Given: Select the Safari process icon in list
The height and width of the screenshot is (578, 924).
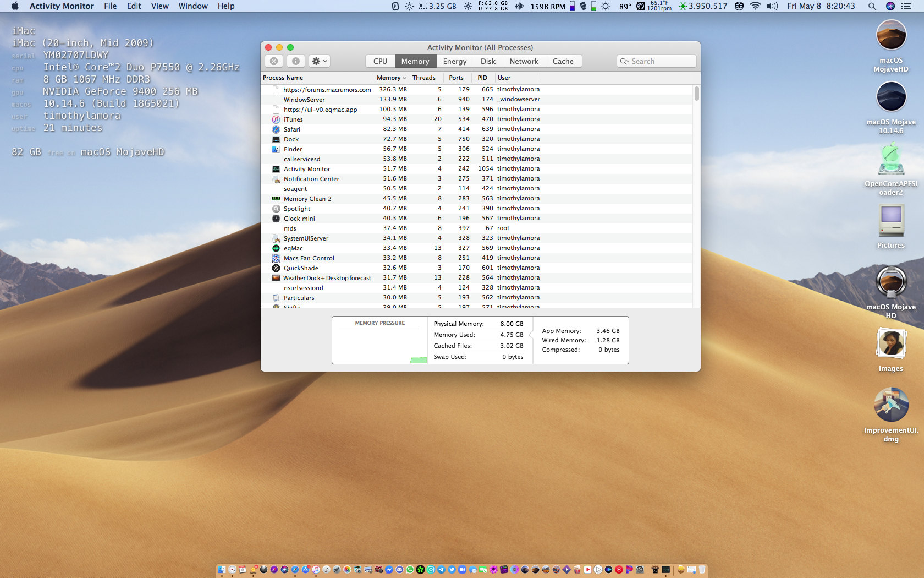Looking at the screenshot, I should click(276, 129).
